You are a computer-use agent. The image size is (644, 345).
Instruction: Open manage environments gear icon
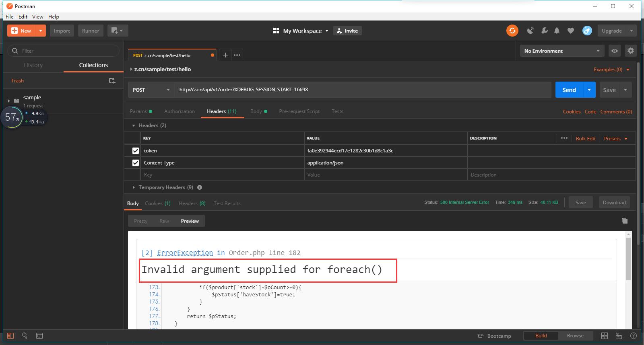point(631,51)
